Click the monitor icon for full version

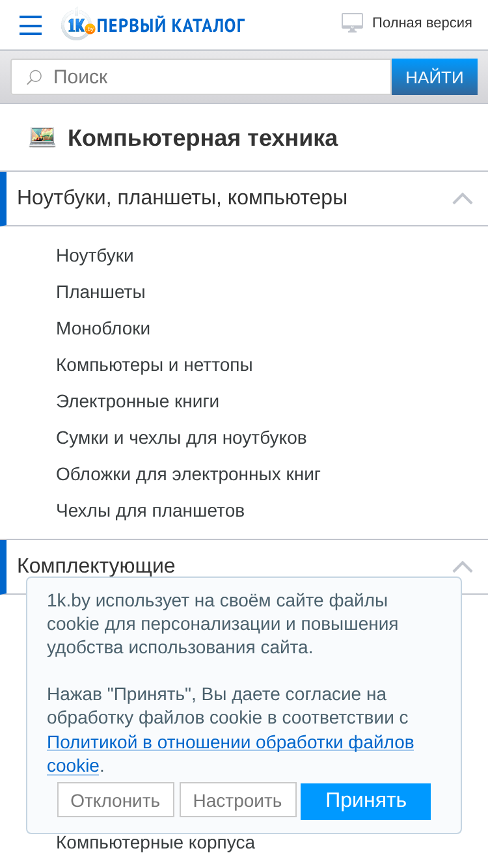coord(352,23)
